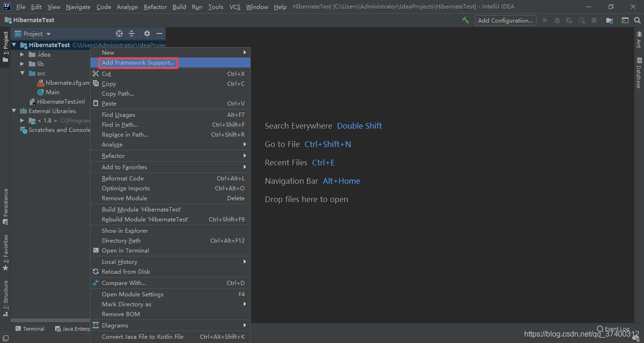Choose Copy from context menu
Image resolution: width=644 pixels, height=343 pixels.
point(170,83)
